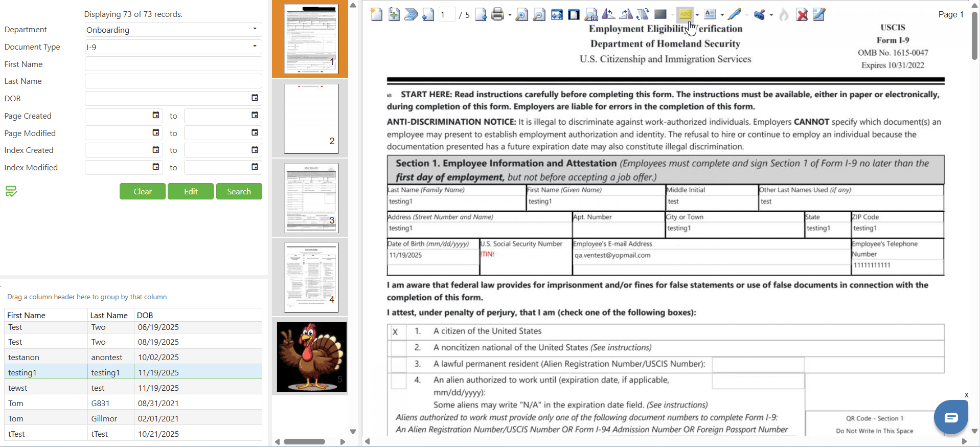Click the zoom out magnifier icon
980x447 pixels.
[x=539, y=14]
